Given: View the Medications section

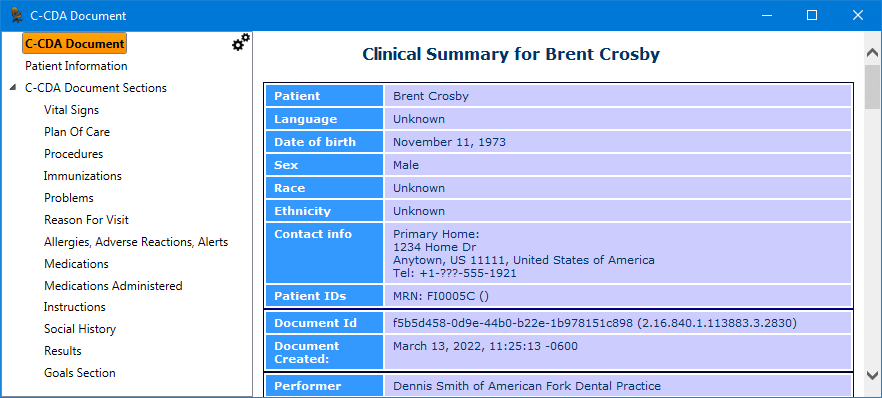Looking at the screenshot, I should 76,264.
